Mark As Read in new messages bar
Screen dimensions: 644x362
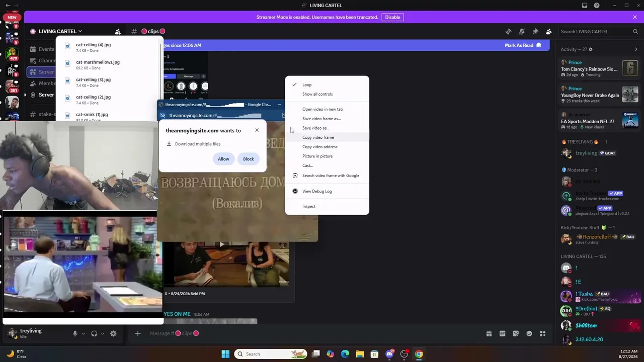[x=523, y=45]
